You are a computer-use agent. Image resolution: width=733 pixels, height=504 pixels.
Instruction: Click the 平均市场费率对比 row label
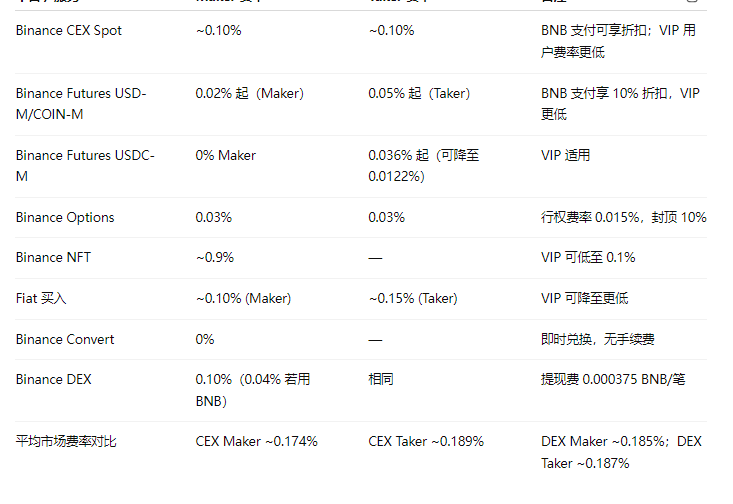pos(66,441)
